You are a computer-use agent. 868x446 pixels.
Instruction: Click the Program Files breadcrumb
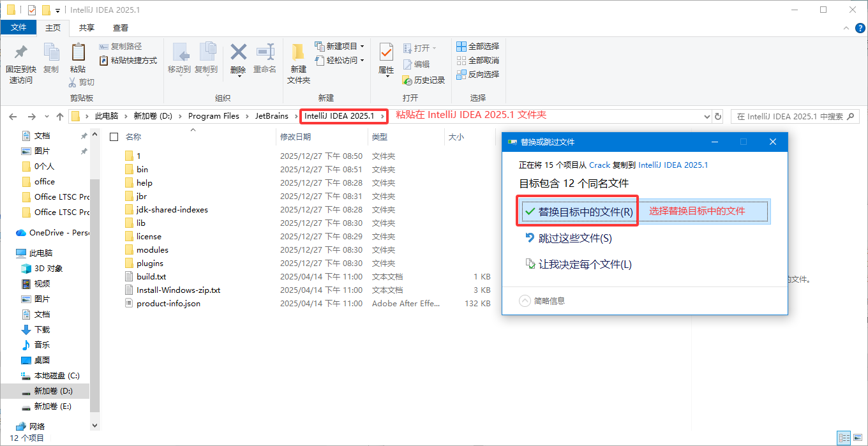pyautogui.click(x=213, y=116)
